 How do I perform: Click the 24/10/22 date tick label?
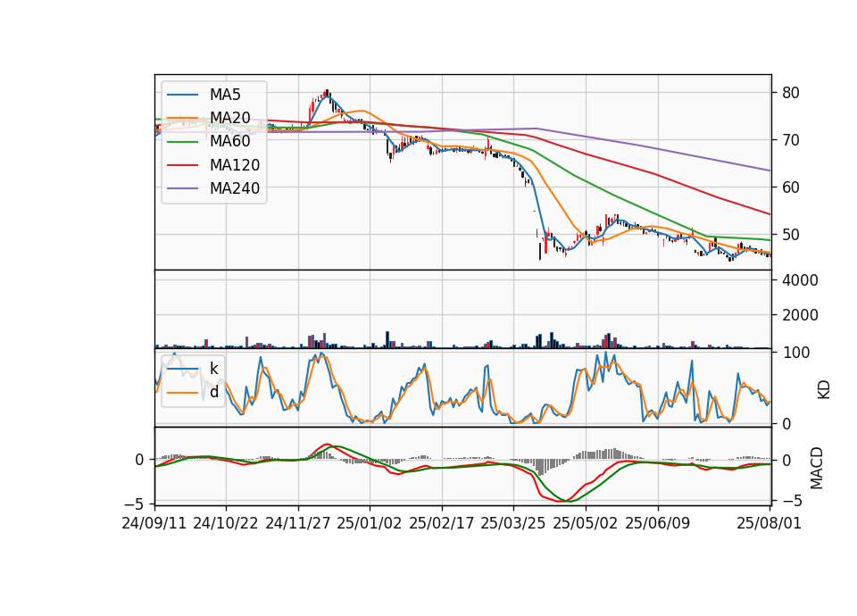click(226, 523)
